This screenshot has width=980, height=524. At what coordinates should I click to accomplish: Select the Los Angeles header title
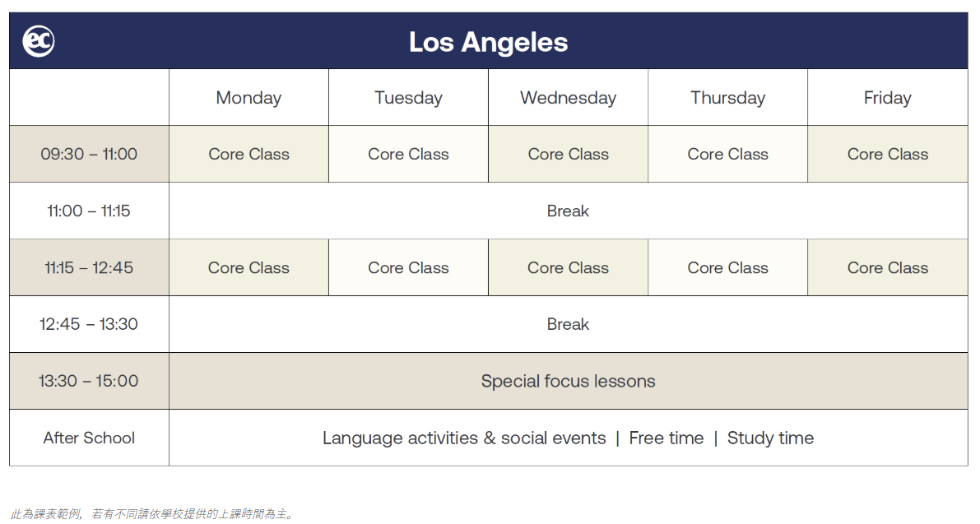click(x=488, y=43)
